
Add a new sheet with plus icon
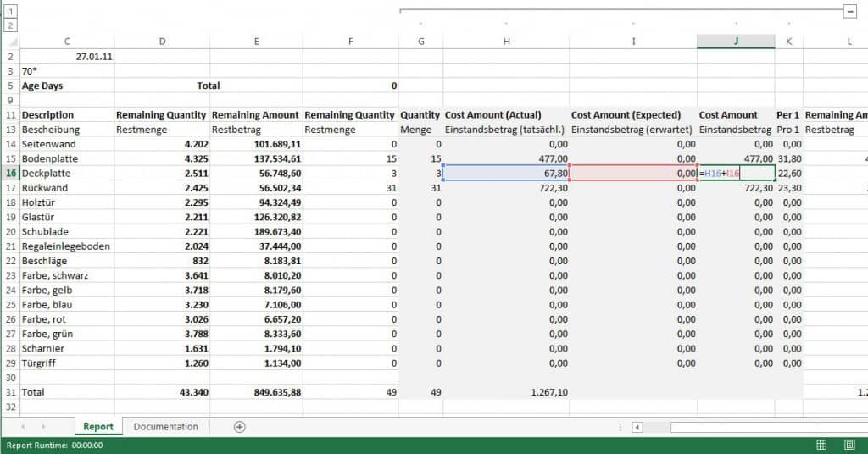coord(240,427)
